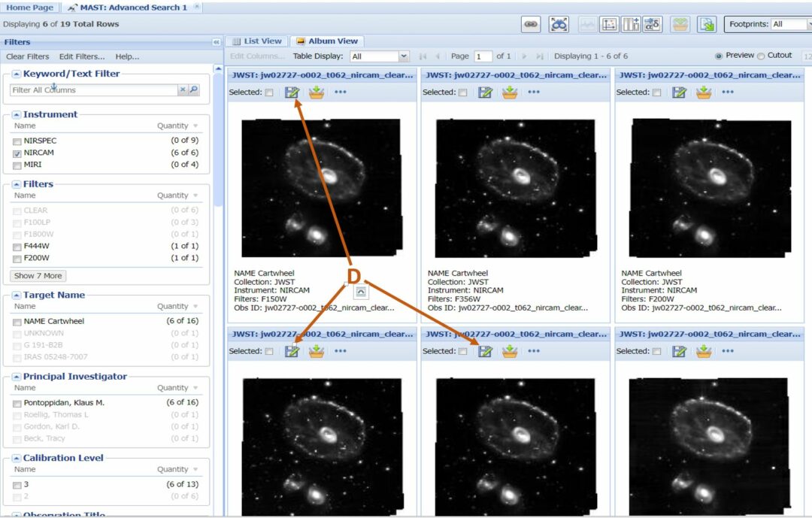Open three-dots menu on F200W image card
The image size is (812, 518).
point(727,92)
